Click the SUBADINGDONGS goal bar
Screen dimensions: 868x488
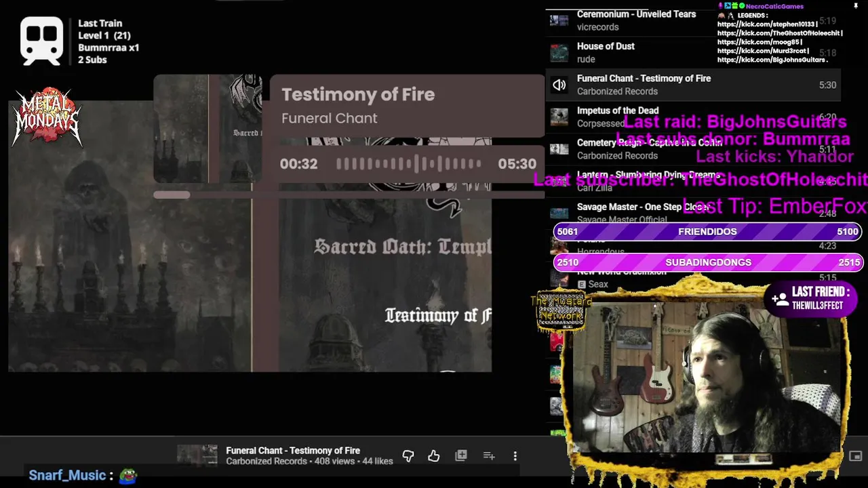[x=707, y=262]
